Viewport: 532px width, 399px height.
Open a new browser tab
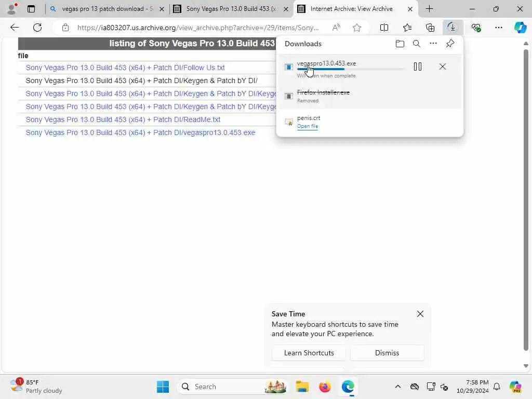[429, 9]
